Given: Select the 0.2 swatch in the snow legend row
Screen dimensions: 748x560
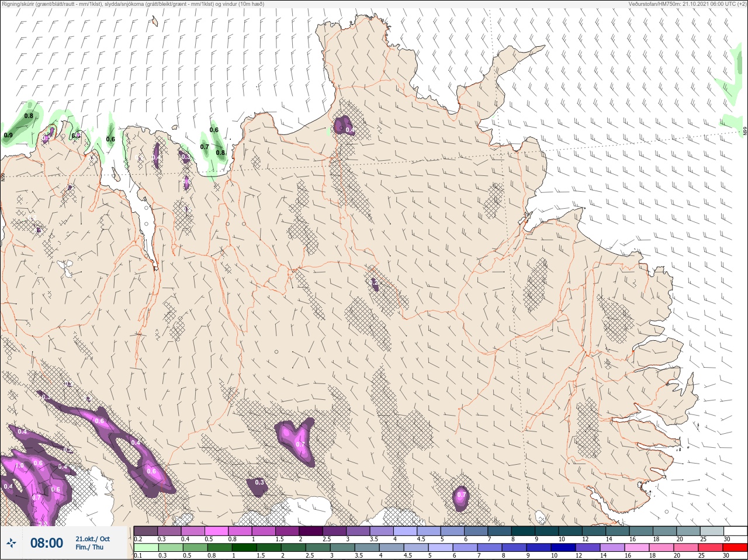Looking at the screenshot, I should 146,531.
